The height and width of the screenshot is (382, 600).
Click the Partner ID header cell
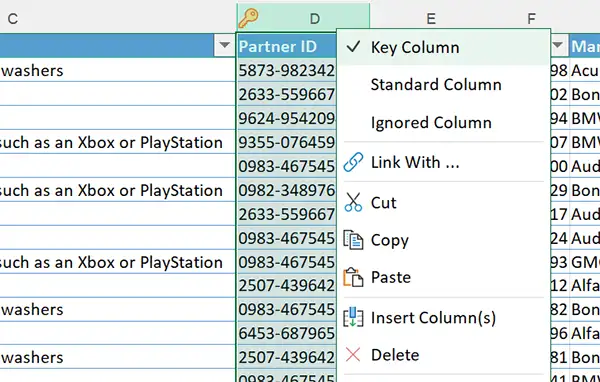287,46
